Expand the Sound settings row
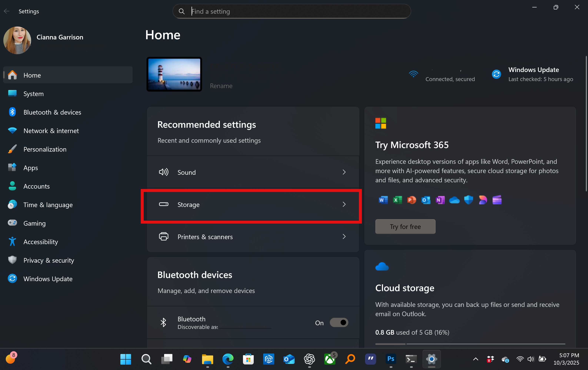The image size is (588, 370). [x=253, y=172]
